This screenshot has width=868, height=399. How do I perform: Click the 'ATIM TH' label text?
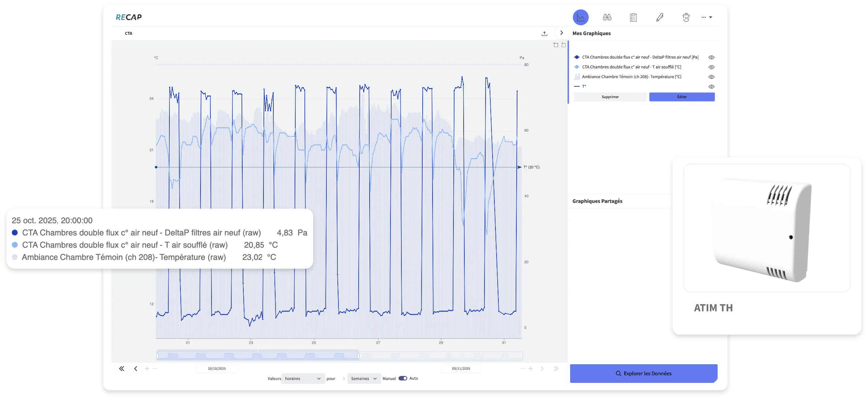click(x=713, y=308)
